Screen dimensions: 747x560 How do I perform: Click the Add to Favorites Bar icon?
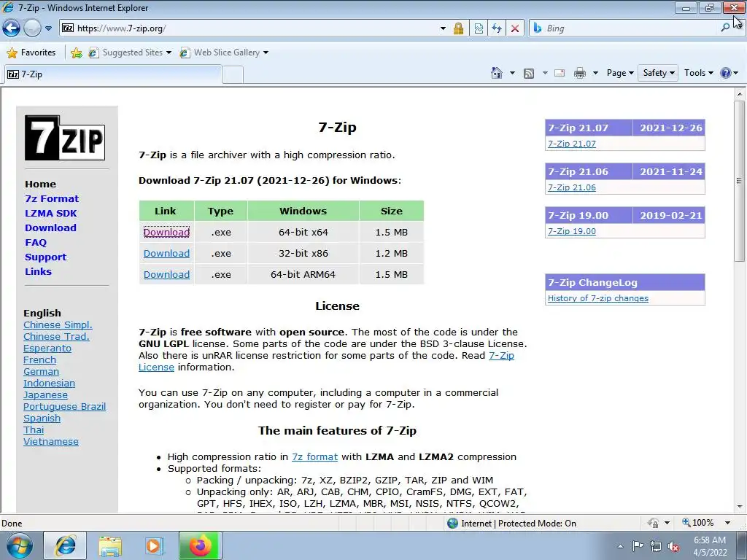tap(76, 52)
